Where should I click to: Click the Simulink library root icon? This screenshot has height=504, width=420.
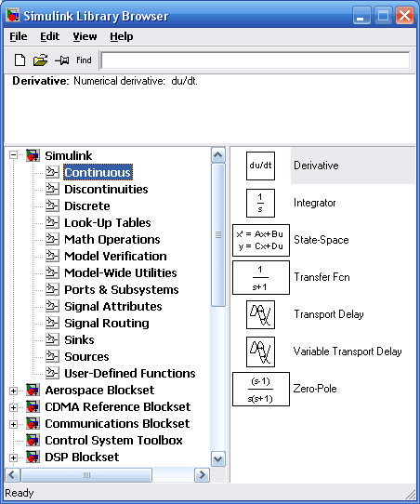[33, 155]
